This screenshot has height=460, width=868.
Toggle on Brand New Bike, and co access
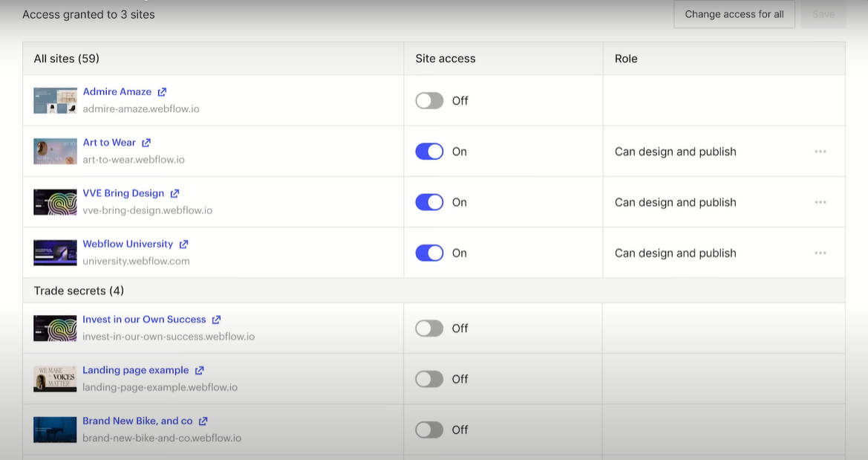[x=430, y=430]
